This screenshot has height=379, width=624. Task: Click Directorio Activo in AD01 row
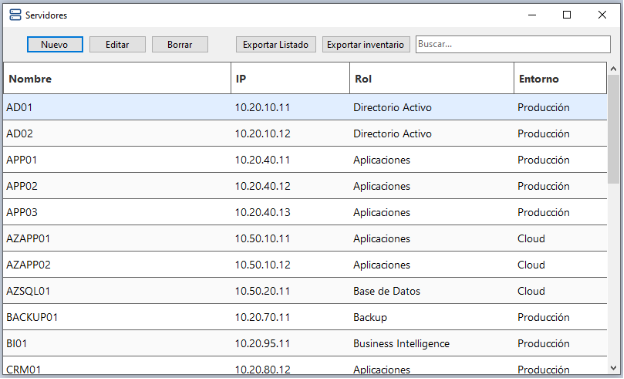tap(392, 107)
